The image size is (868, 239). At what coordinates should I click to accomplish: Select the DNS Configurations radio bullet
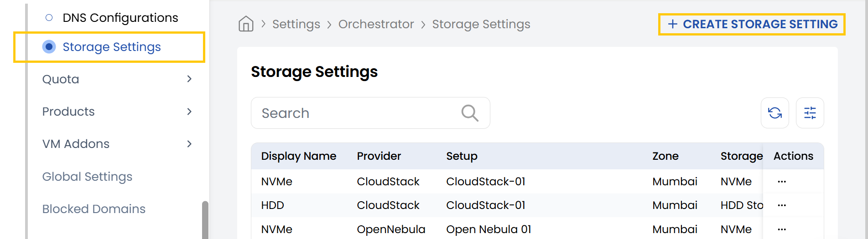pos(49,18)
